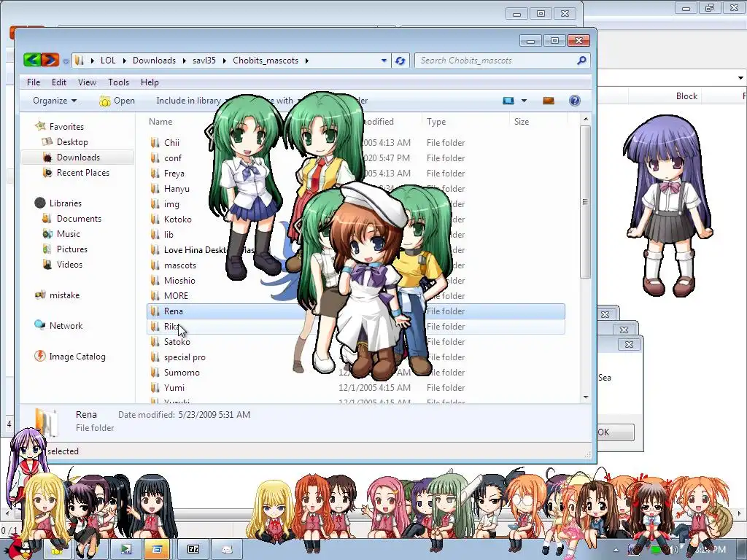
Task: Select Music library
Action: [68, 233]
